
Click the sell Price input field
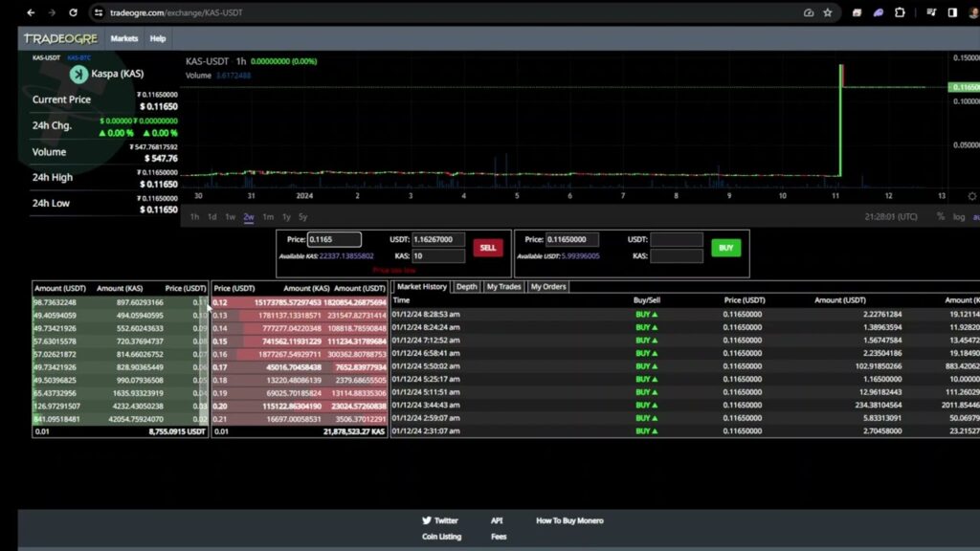(334, 239)
